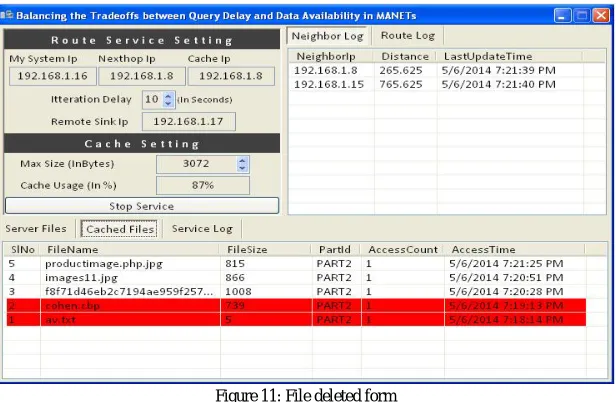The height and width of the screenshot is (402, 616).
Task: Click access time 5/6/2014 7:19:13 PM
Action: pyautogui.click(x=506, y=306)
